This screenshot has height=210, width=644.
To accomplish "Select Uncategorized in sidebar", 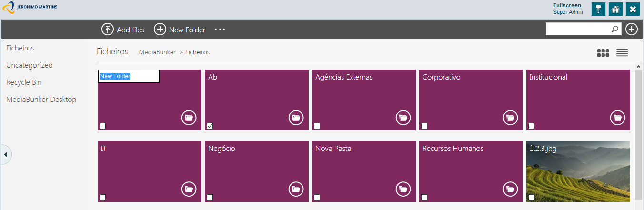I will 30,65.
